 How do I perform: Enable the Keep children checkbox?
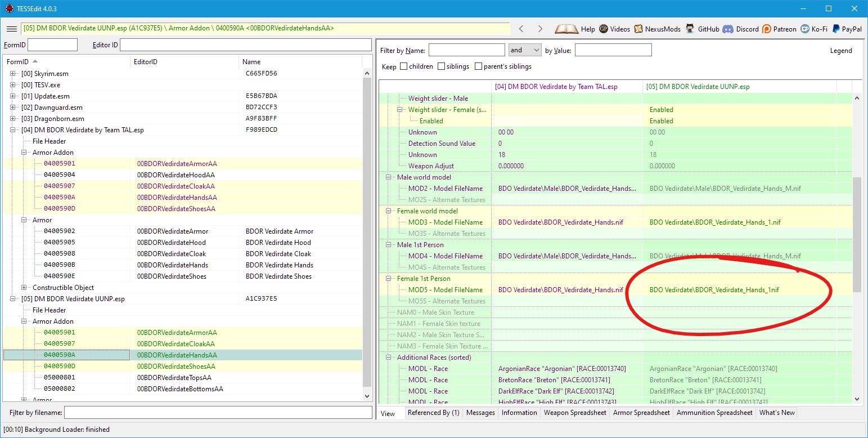pyautogui.click(x=404, y=66)
